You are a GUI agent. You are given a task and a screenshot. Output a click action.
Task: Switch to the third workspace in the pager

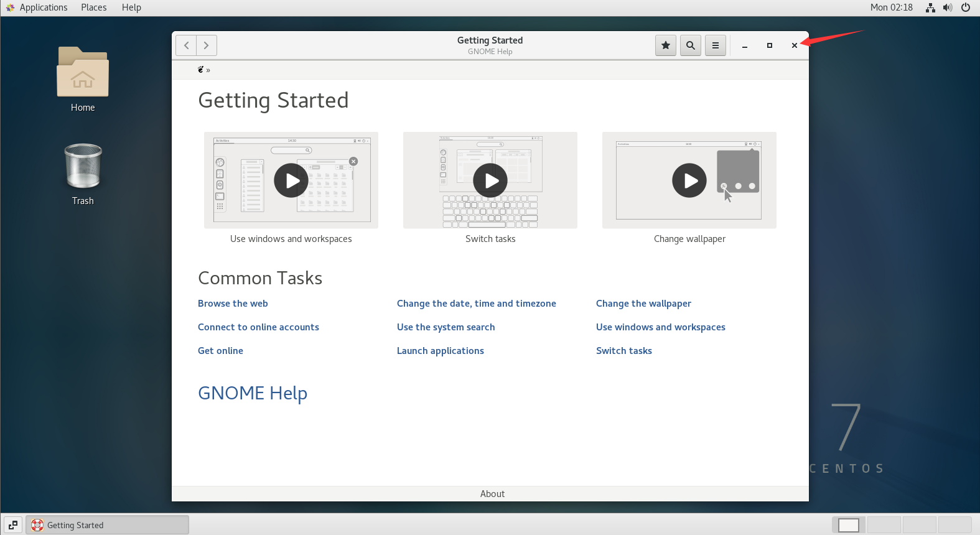pos(920,525)
